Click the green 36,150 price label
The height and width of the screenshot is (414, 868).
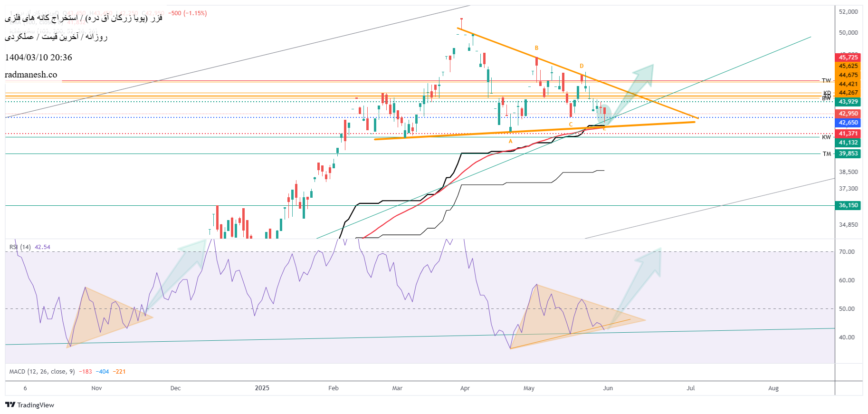848,205
